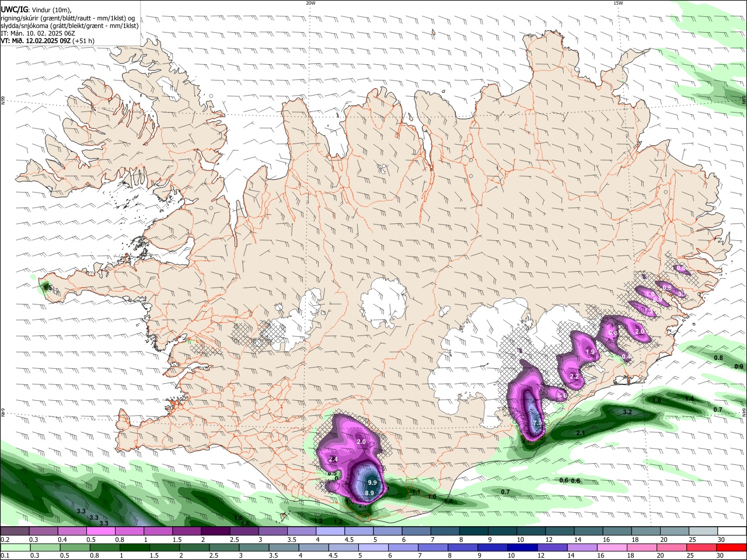747x560 pixels.
Task: Click the 2.2 snowfall value
Action: [x=574, y=376]
